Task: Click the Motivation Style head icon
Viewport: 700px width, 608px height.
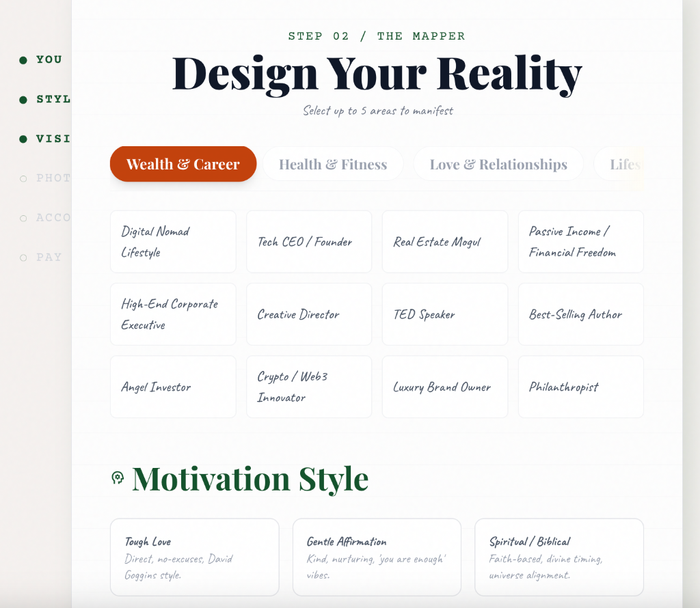Action: coord(118,478)
